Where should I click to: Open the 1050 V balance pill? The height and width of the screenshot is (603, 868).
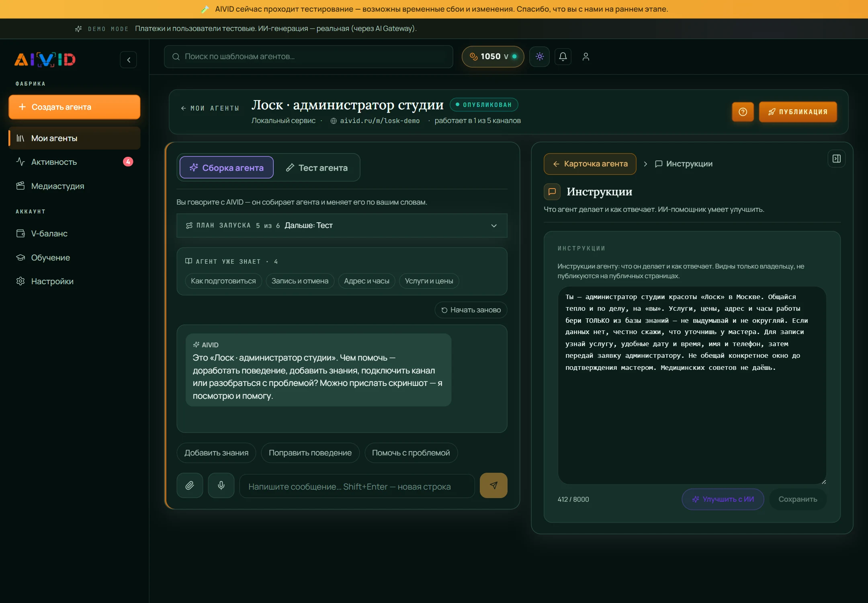tap(493, 57)
